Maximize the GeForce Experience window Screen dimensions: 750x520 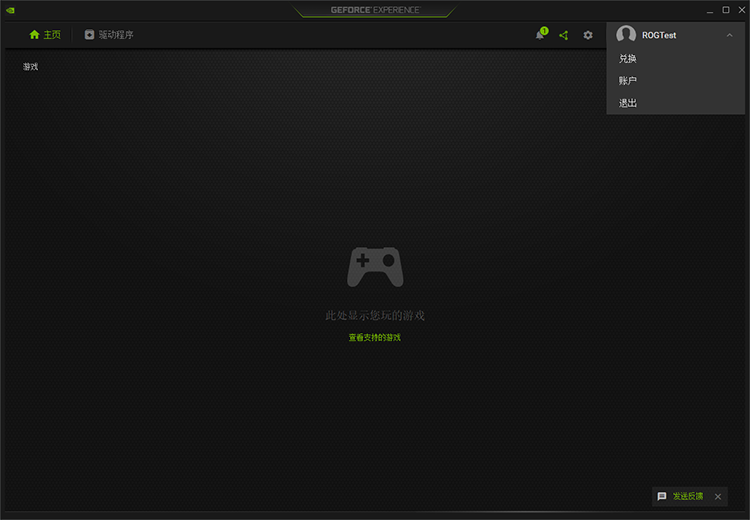pyautogui.click(x=726, y=10)
